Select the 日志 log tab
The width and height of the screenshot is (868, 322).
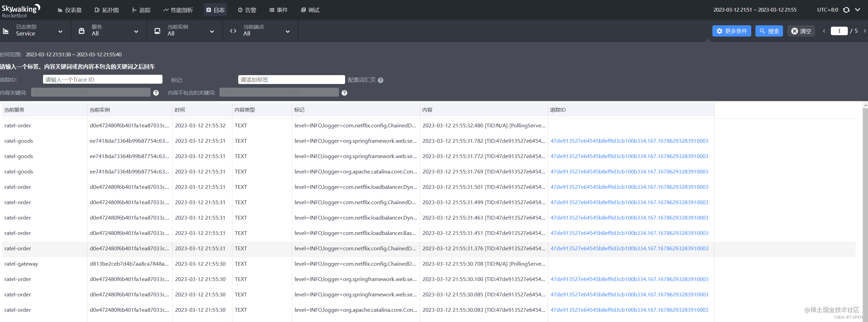(x=215, y=10)
